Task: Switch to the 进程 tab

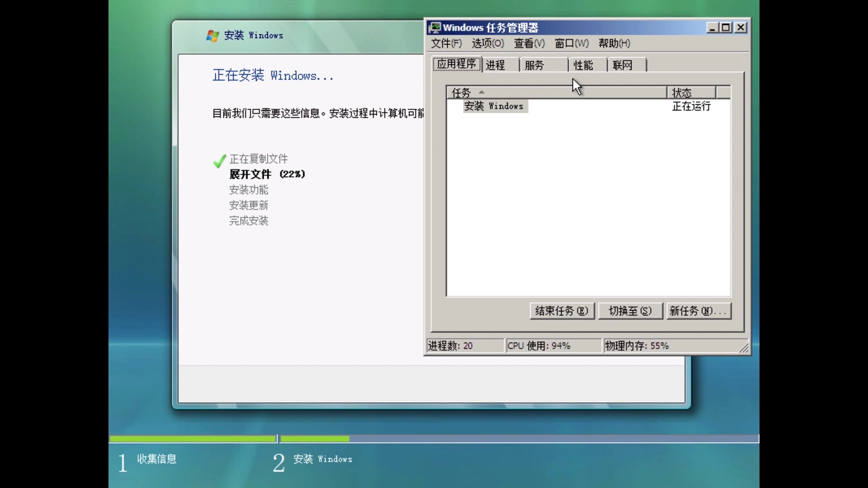Action: pos(500,65)
